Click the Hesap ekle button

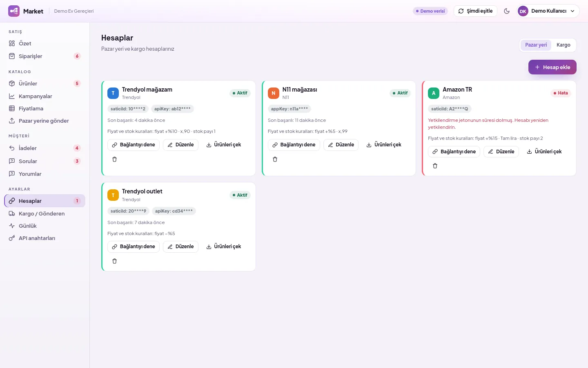pos(552,67)
